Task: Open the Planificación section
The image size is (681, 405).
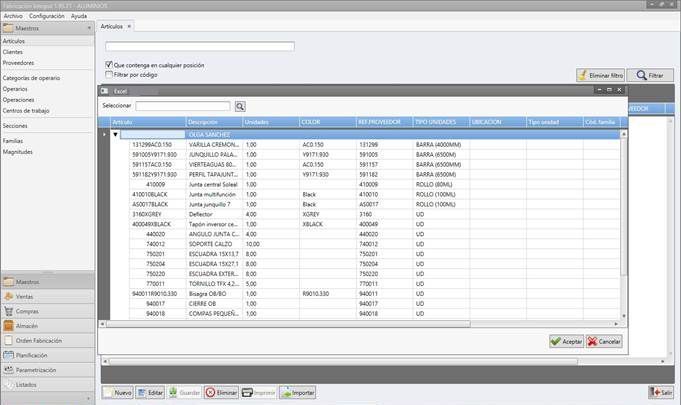Action: [48, 355]
